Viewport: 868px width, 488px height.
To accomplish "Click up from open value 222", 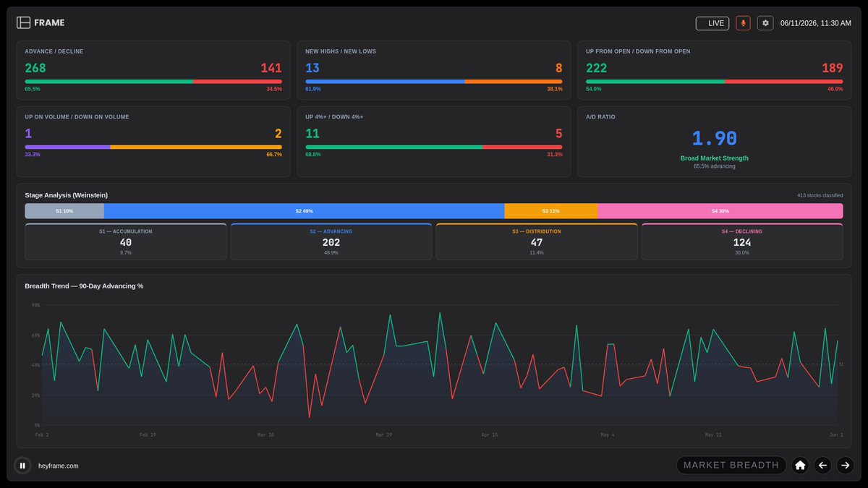I will (x=597, y=68).
